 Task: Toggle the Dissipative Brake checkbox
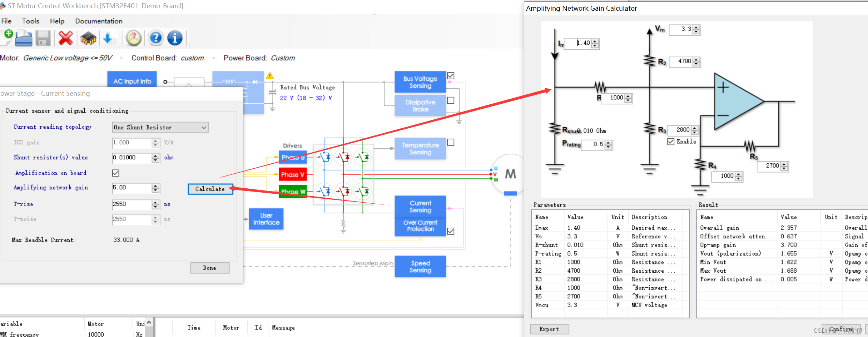451,100
